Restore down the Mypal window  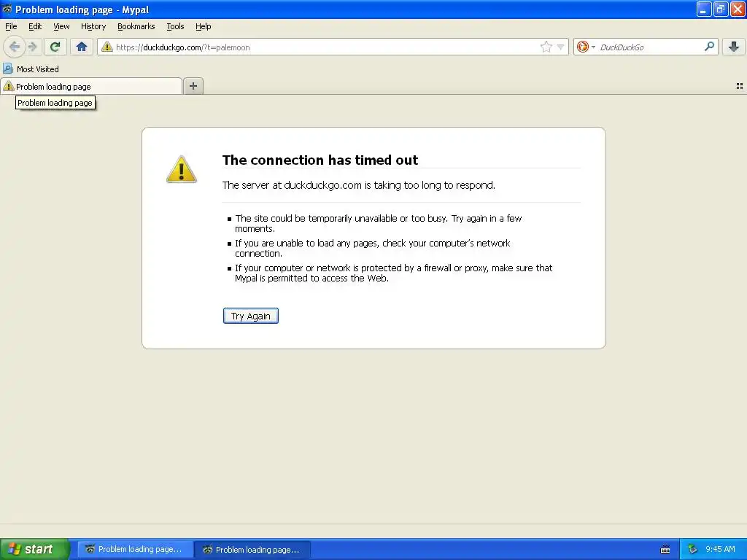721,9
